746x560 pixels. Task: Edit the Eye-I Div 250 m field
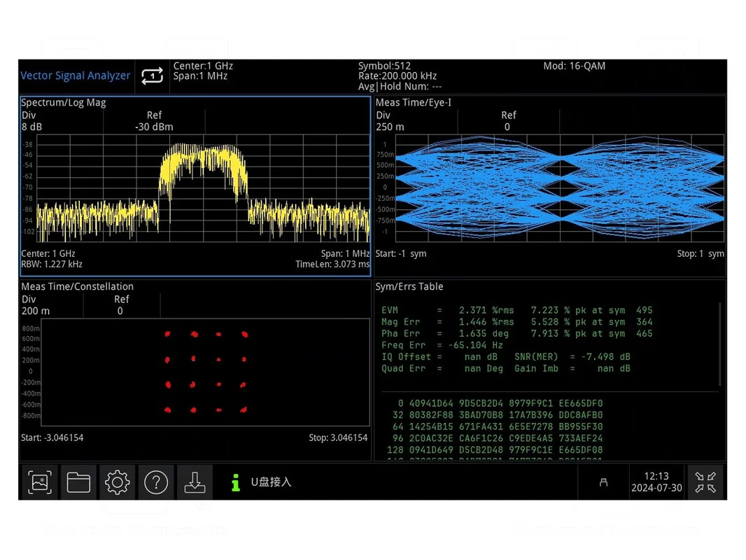(x=416, y=121)
